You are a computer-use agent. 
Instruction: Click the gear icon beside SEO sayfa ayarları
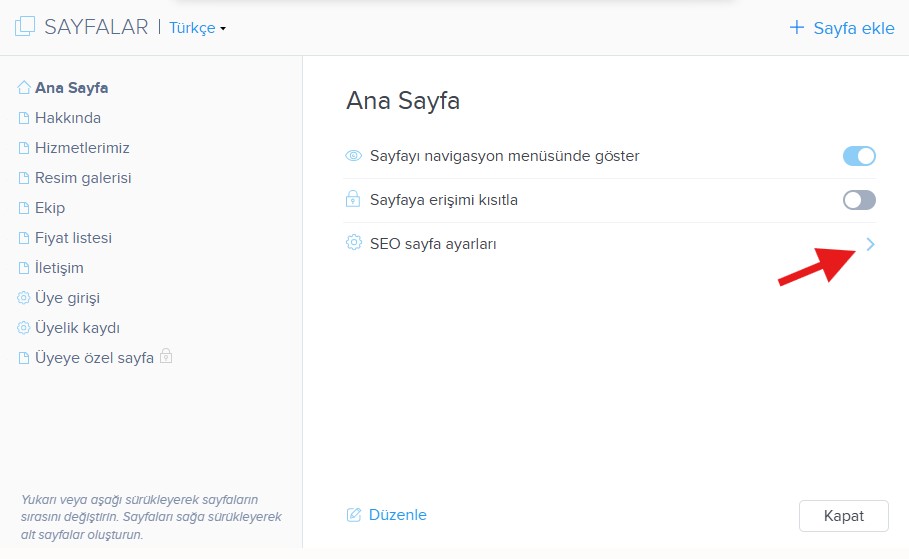pyautogui.click(x=353, y=243)
